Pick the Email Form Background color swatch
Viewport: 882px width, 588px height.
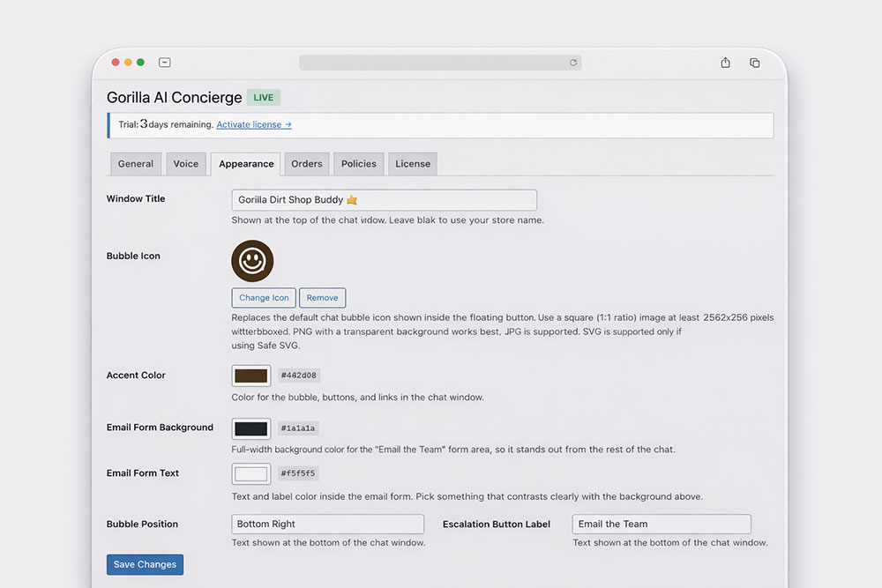[251, 428]
